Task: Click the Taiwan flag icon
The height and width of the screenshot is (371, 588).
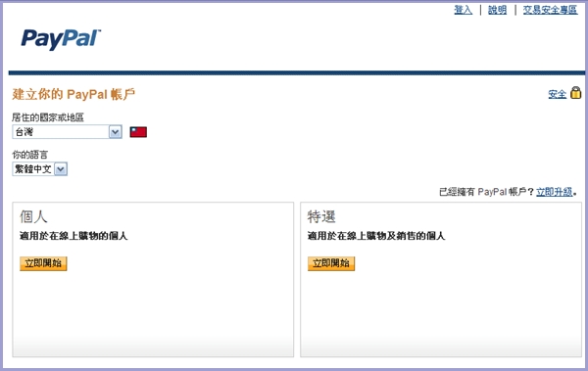Action: point(138,132)
